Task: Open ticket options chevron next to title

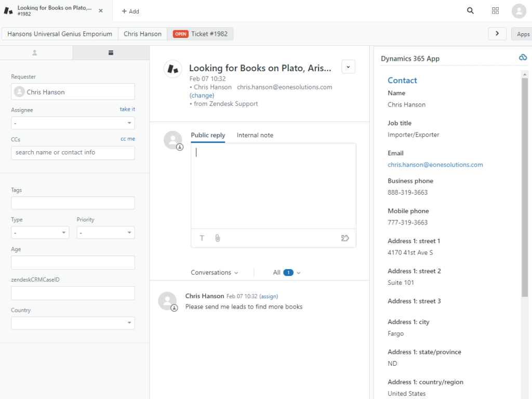Action: pyautogui.click(x=348, y=66)
